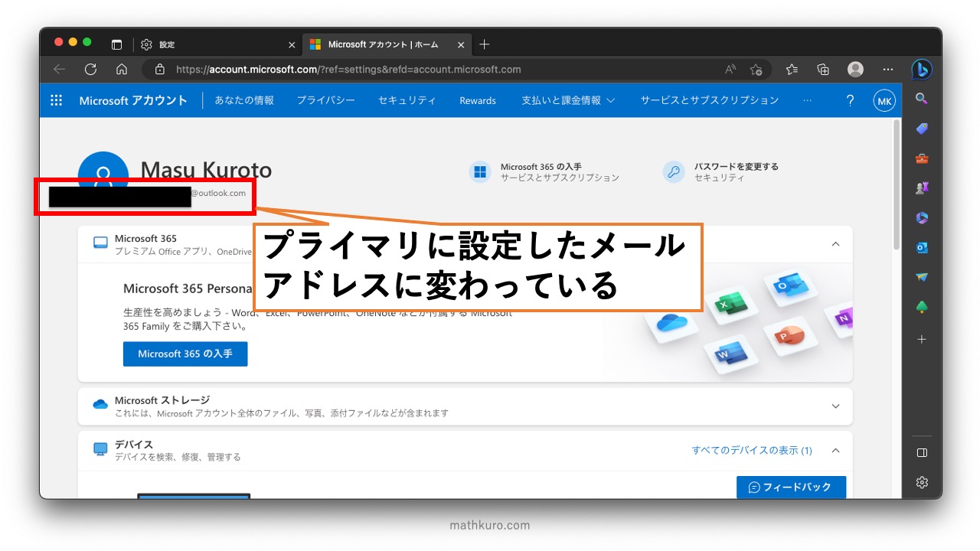Open the セキュリティ nav item
Viewport: 980px width, 551px height.
click(x=407, y=100)
